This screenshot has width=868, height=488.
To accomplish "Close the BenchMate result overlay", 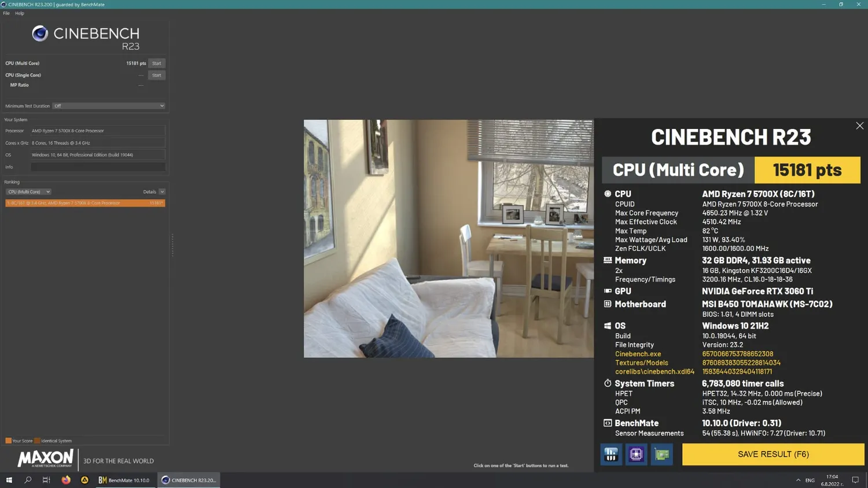I will tap(860, 126).
